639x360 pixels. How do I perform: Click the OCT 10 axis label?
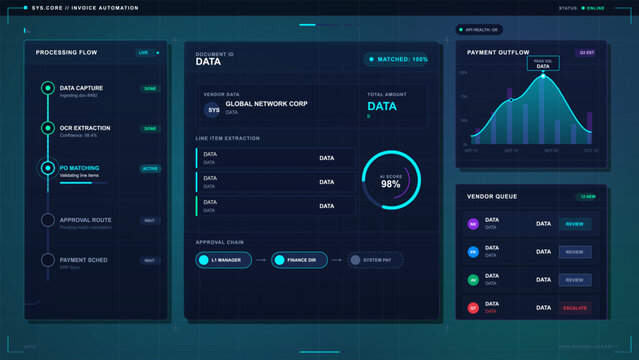point(591,150)
